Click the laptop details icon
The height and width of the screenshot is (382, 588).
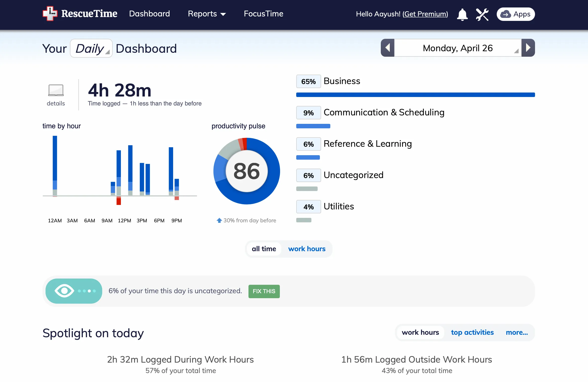click(x=56, y=90)
